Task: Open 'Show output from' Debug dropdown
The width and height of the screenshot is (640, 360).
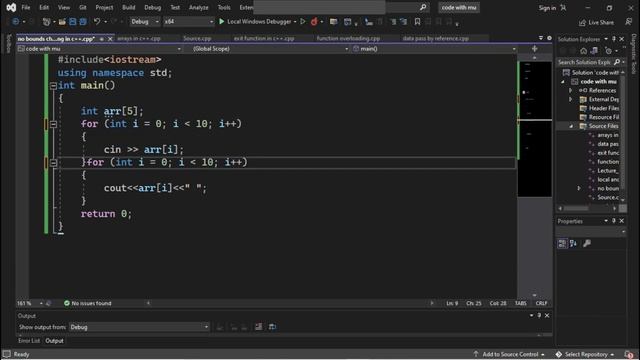Action: click(x=139, y=327)
